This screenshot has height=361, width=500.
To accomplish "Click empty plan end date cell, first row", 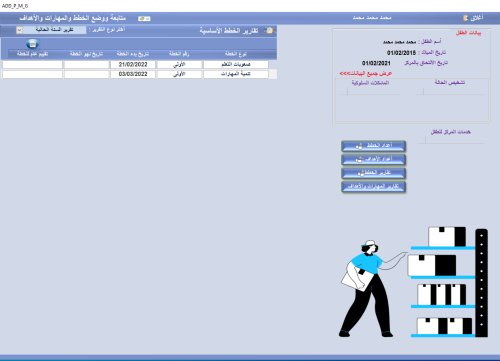I will (x=87, y=64).
